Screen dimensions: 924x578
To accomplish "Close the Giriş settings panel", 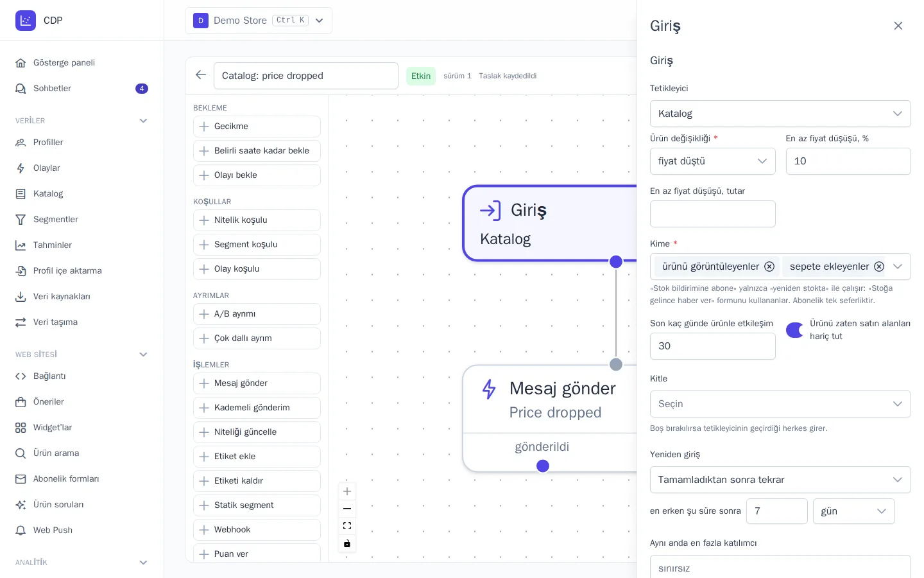I will [898, 26].
